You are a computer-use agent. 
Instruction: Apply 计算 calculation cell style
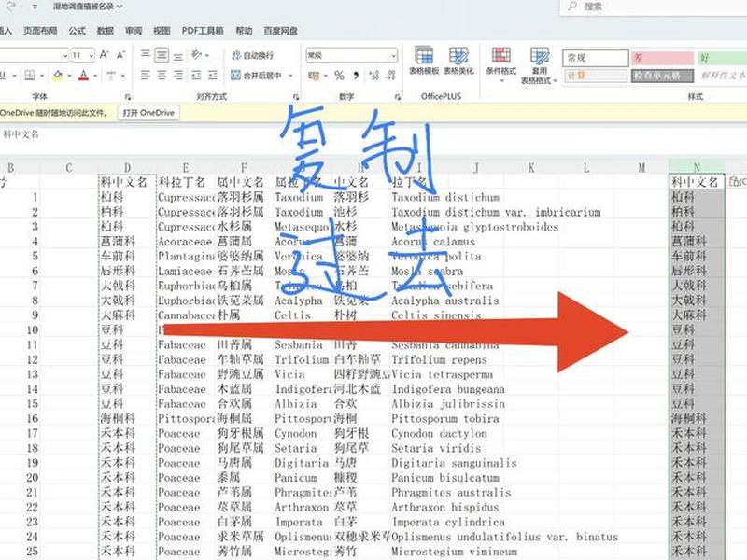(x=596, y=76)
